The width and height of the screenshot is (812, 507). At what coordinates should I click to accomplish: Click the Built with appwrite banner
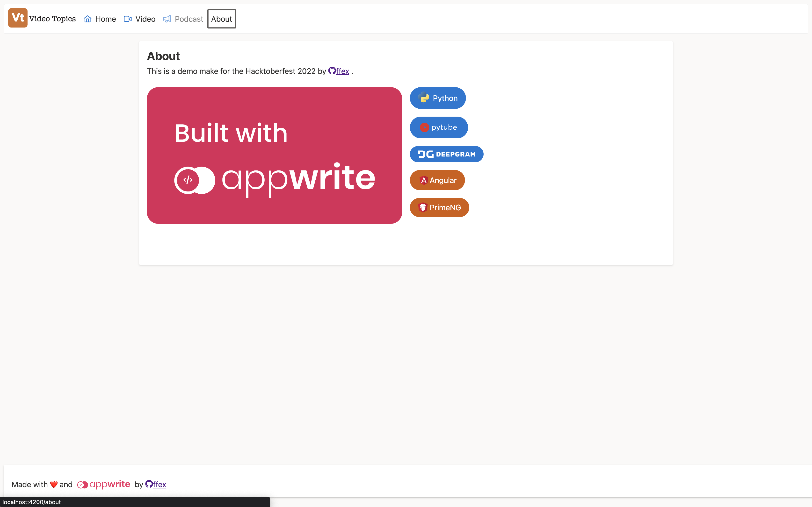(274, 155)
